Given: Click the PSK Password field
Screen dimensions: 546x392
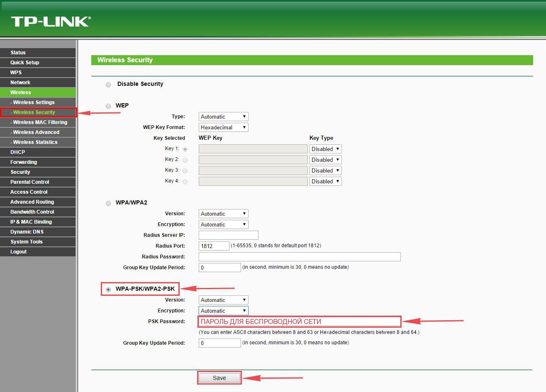Looking at the screenshot, I should [300, 321].
